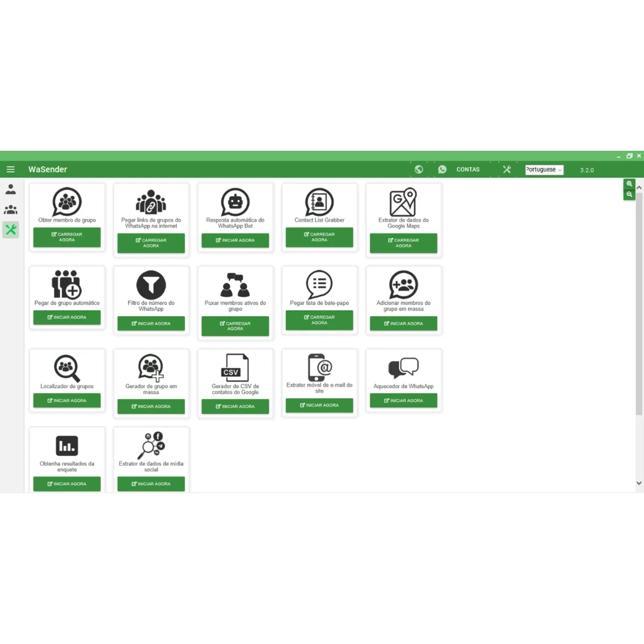
Task: Click the Google Maps extractor icon
Action: (x=404, y=202)
